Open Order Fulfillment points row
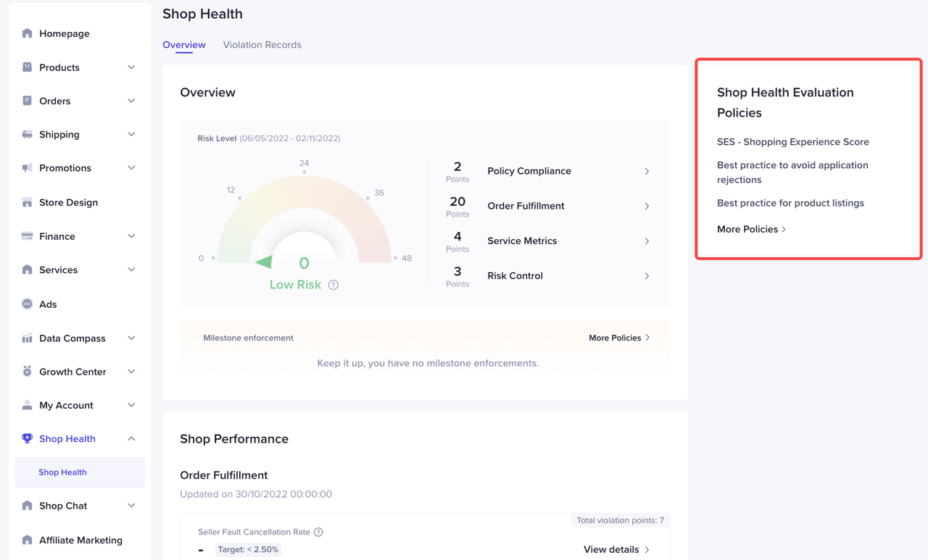 coord(568,206)
